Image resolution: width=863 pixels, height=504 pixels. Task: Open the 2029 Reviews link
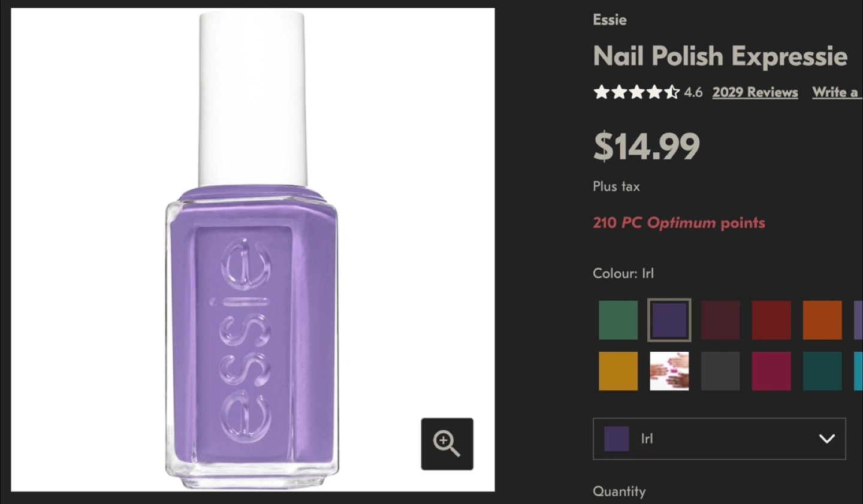[x=755, y=92]
